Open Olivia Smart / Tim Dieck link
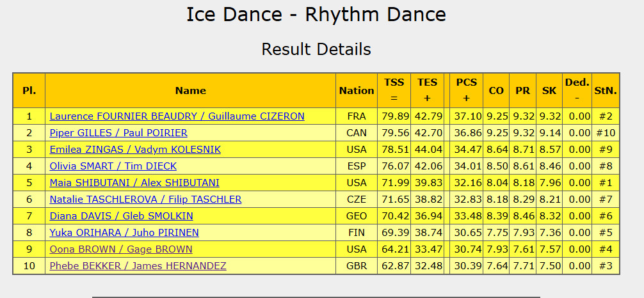 pos(113,166)
